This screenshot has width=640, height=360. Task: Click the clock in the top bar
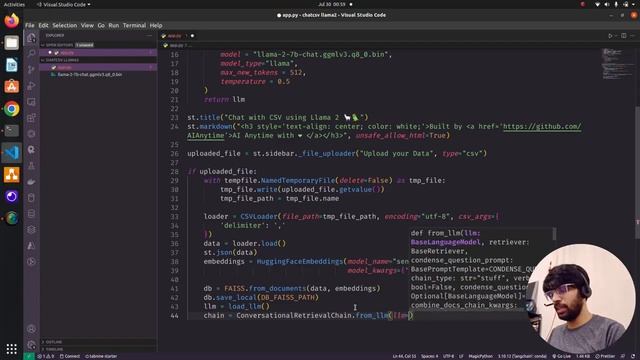pos(331,4)
